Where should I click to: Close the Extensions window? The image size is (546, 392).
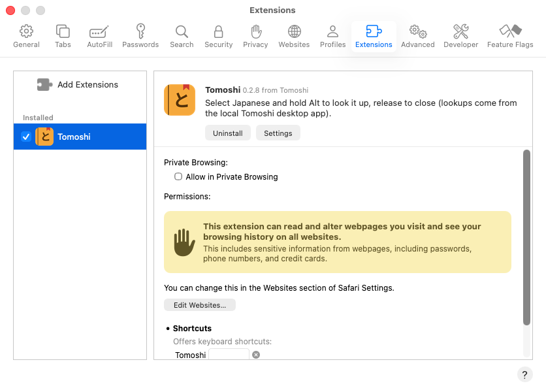(10, 10)
